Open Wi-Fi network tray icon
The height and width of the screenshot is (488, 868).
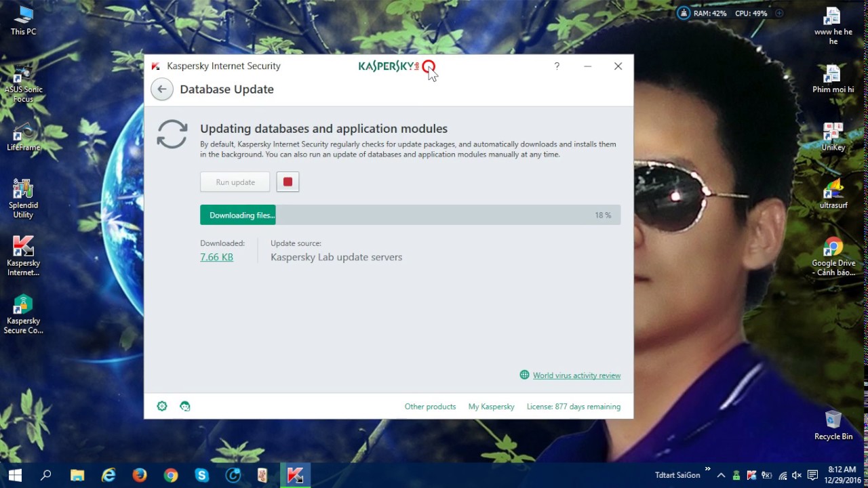pyautogui.click(x=783, y=475)
